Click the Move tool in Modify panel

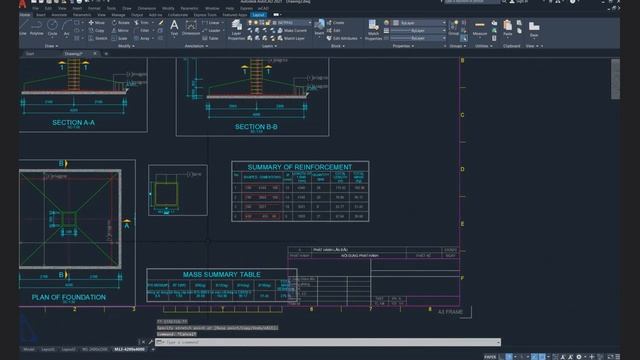click(97, 23)
